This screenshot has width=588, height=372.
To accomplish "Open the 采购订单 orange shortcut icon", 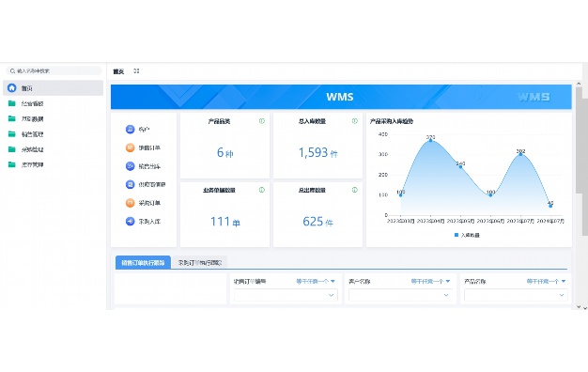I will [130, 203].
